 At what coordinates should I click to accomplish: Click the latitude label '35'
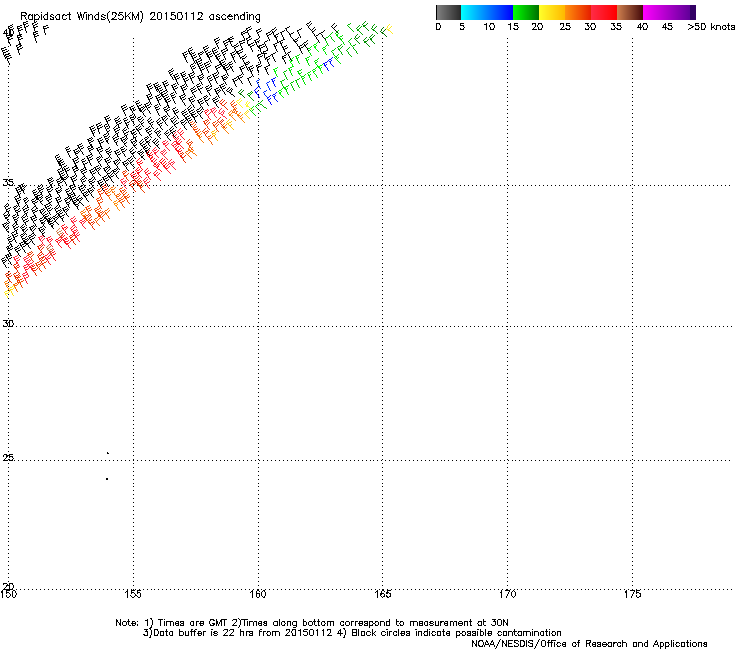tap(8, 182)
